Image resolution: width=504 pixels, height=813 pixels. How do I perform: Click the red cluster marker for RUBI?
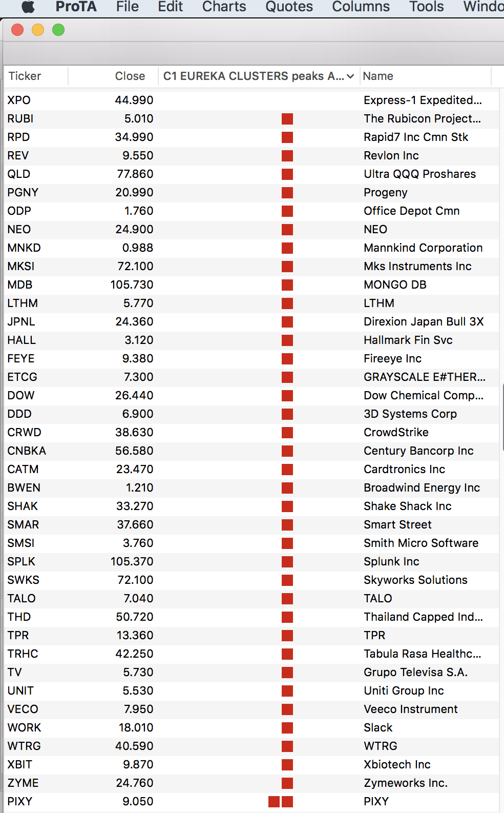pyautogui.click(x=287, y=119)
